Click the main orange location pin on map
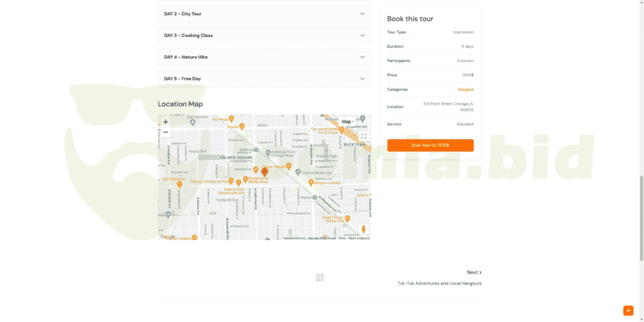The height and width of the screenshot is (322, 644). click(264, 172)
